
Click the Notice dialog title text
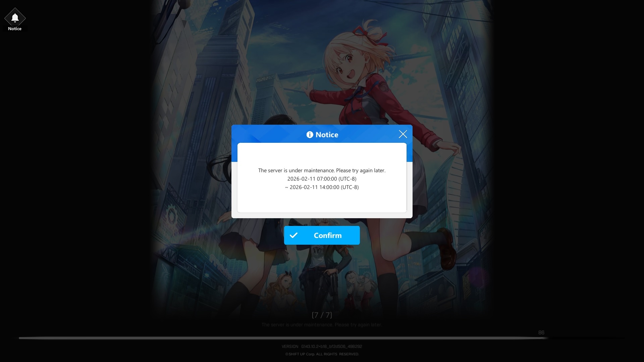click(x=327, y=135)
